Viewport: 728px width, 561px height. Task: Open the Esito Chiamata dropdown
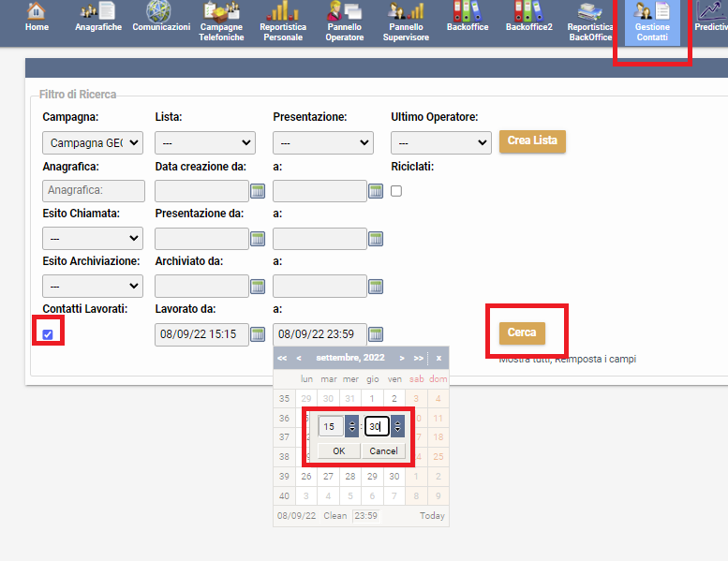tap(93, 239)
